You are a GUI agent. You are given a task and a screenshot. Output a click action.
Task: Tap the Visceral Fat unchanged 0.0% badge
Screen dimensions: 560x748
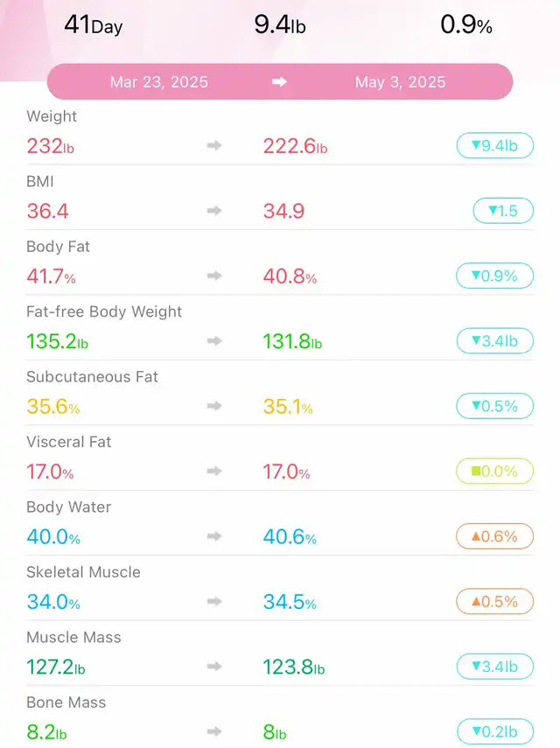pos(494,471)
